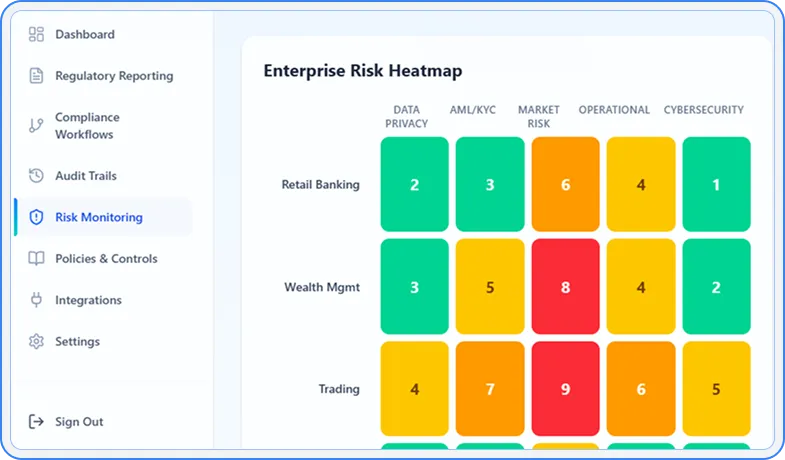Click the Risk Monitoring shield icon

click(x=37, y=217)
